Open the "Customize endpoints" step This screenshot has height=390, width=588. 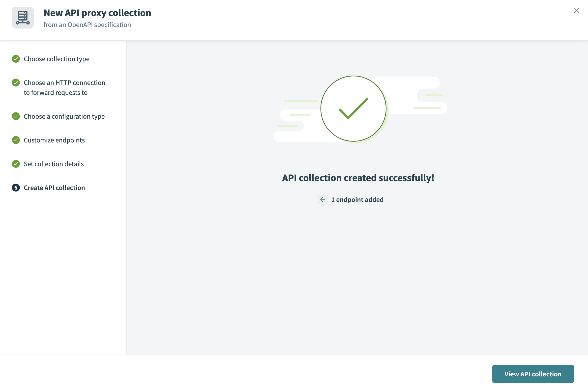pyautogui.click(x=54, y=140)
